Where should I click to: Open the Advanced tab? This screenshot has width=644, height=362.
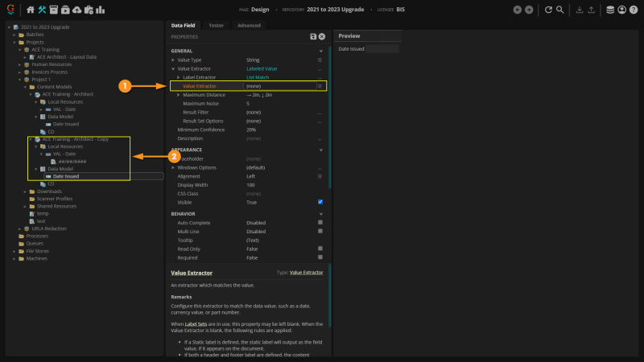coord(248,25)
